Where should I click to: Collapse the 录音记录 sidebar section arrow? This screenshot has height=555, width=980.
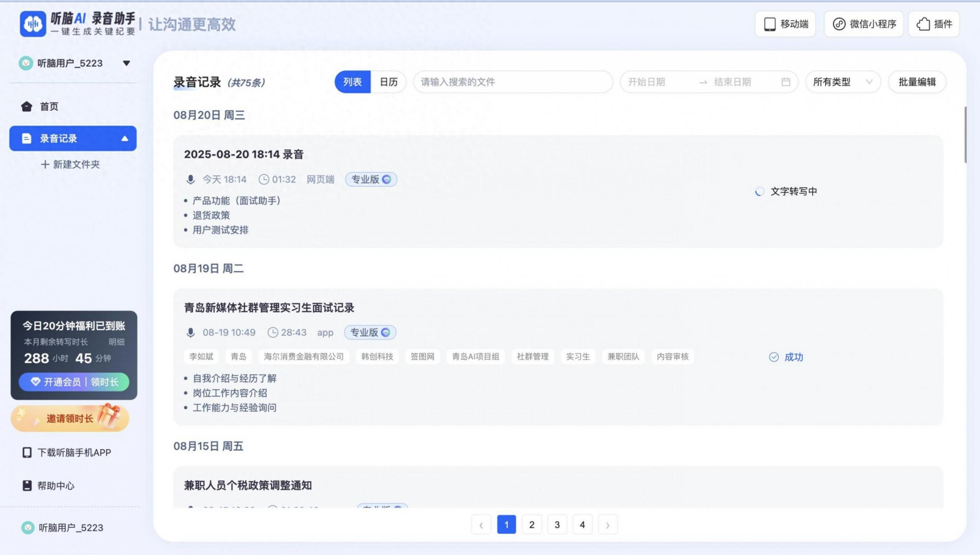(124, 138)
